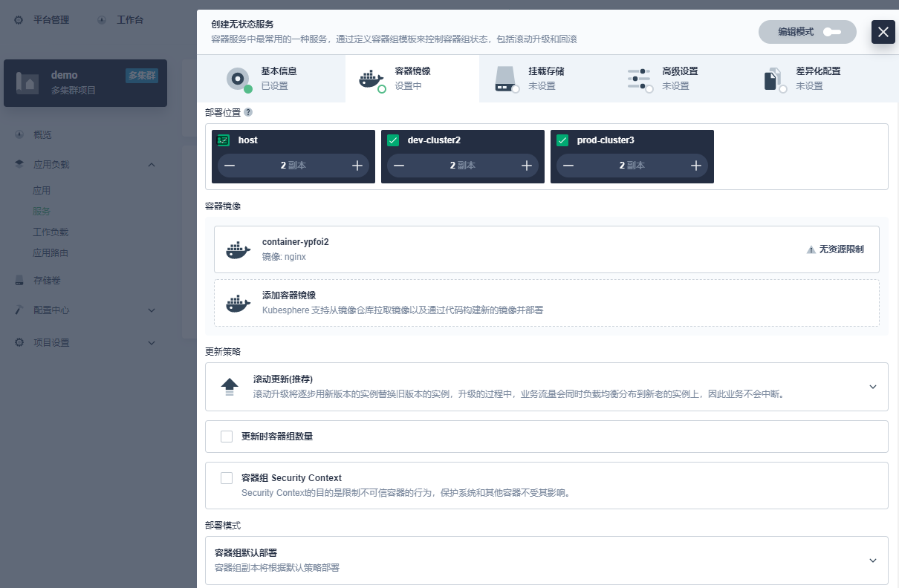This screenshot has height=588, width=899.
Task: Click the Docker icon beside container-ypfoi2
Action: (x=238, y=249)
